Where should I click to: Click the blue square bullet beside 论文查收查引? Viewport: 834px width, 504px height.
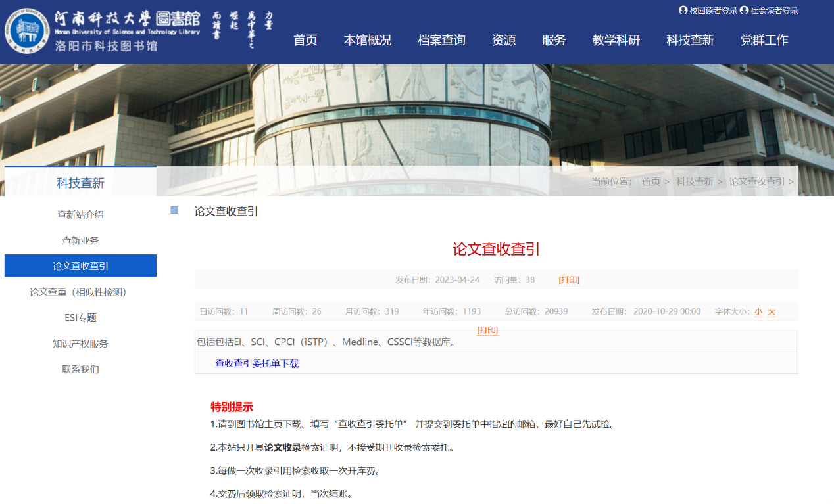(x=174, y=210)
